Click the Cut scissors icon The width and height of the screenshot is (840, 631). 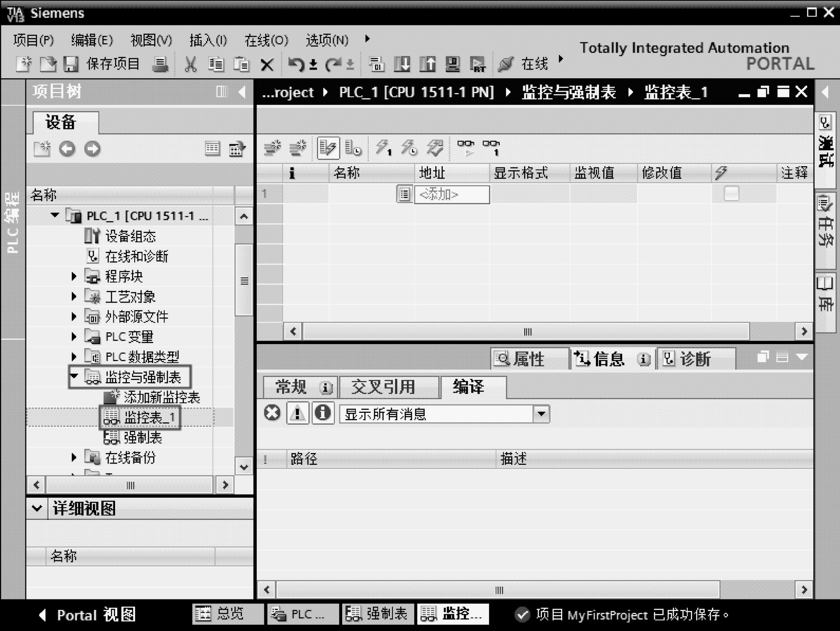tap(190, 65)
